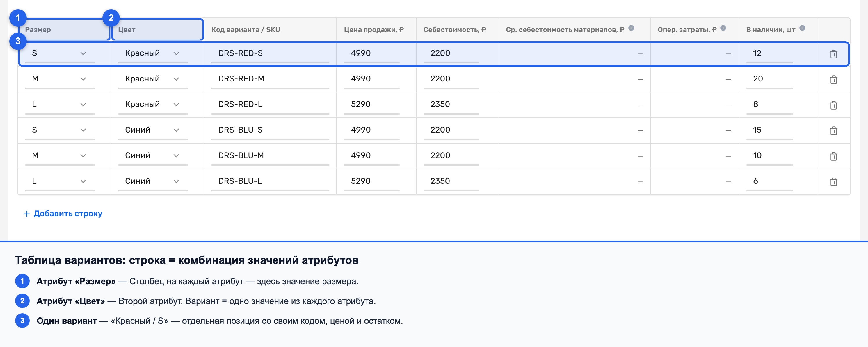Edit SKU field DRS-BLU-L
Viewport: 868px width, 347px height.
(x=270, y=181)
